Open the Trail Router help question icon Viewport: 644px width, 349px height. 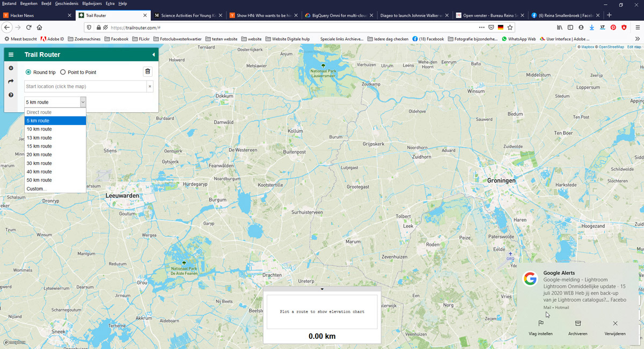point(11,95)
